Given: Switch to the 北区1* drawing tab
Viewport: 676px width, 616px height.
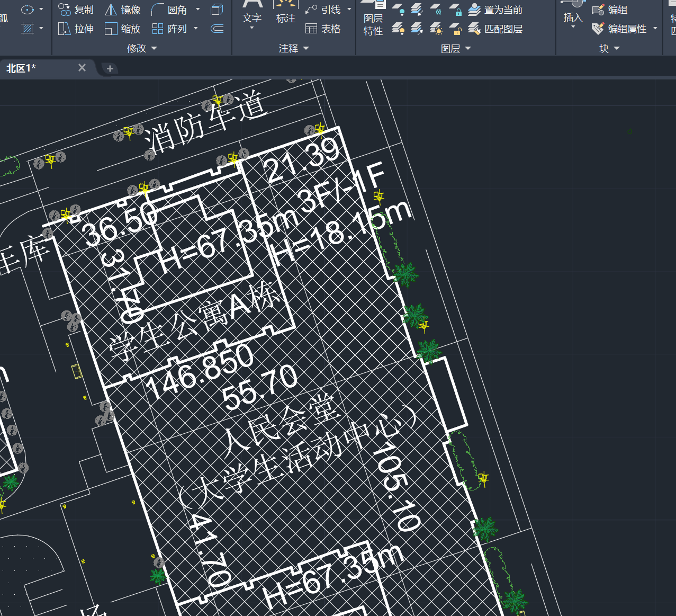Looking at the screenshot, I should [21, 68].
